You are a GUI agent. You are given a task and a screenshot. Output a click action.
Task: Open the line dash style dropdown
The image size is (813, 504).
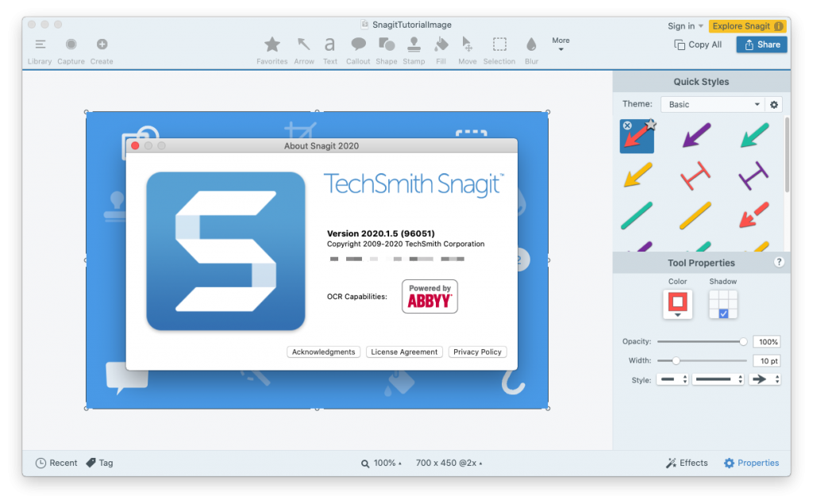tap(719, 379)
